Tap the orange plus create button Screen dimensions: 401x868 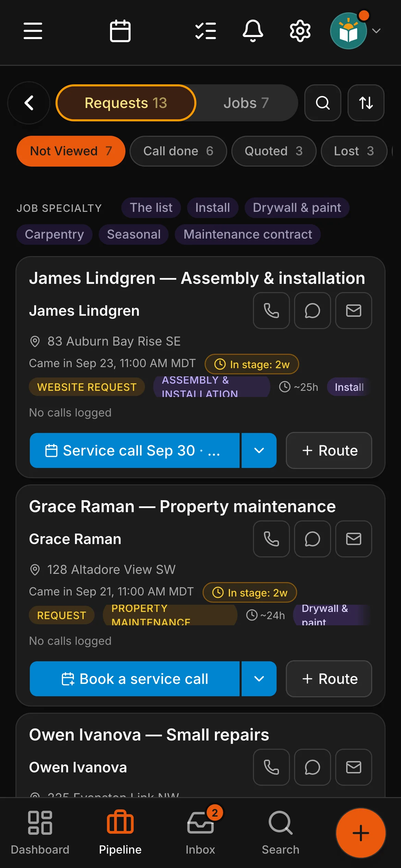tap(361, 833)
